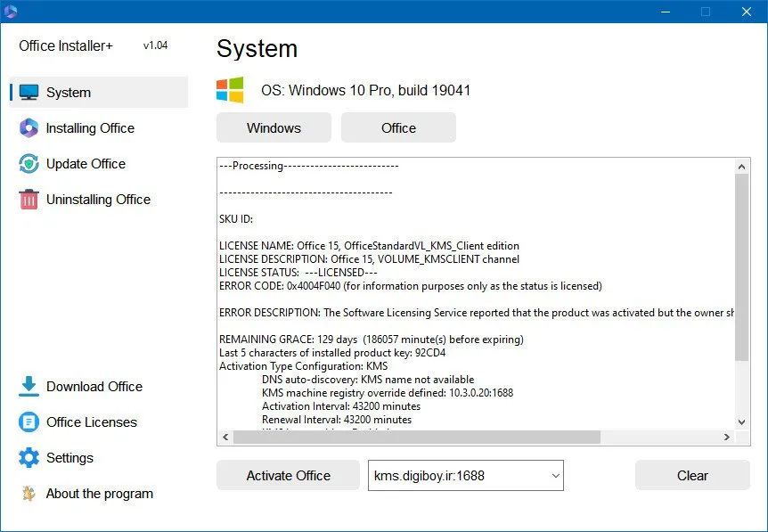The height and width of the screenshot is (532, 768).
Task: Click the app logo in title bar
Action: click(11, 12)
